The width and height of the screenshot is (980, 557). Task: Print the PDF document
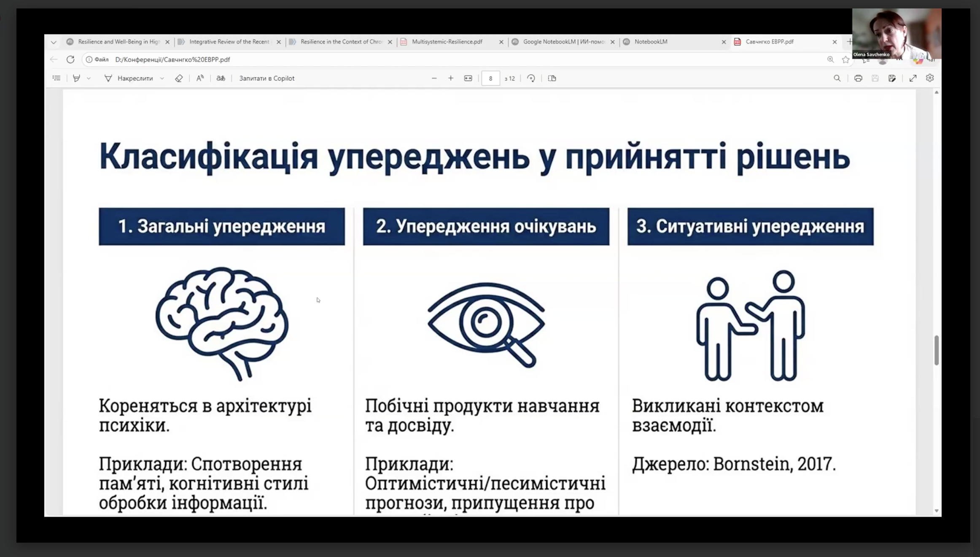pyautogui.click(x=858, y=78)
